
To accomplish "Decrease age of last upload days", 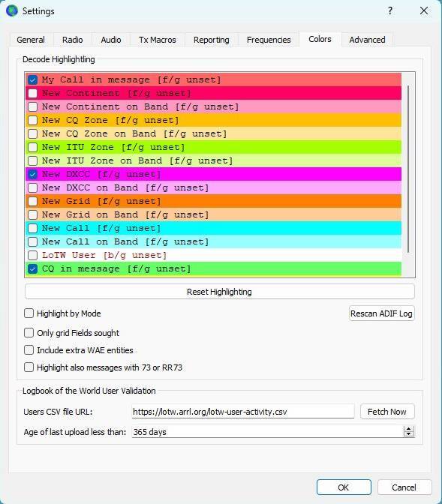I will click(x=408, y=434).
